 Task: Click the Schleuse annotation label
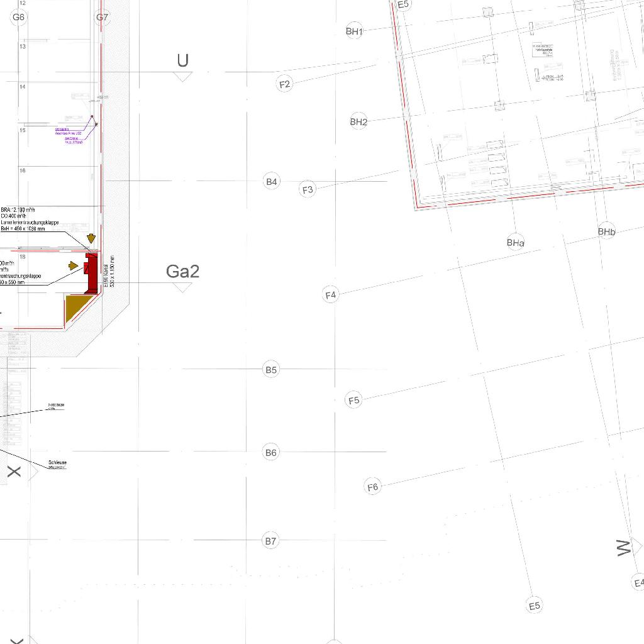point(57,464)
